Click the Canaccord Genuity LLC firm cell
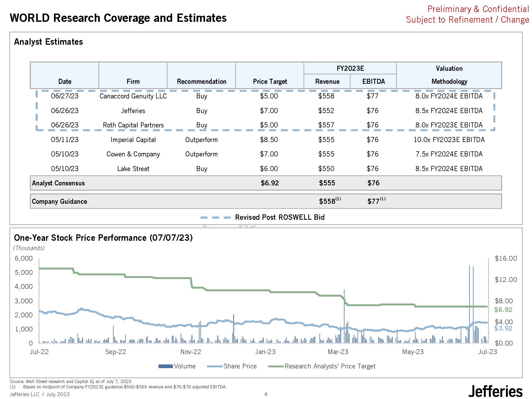This screenshot has height=399, width=532. click(x=133, y=96)
